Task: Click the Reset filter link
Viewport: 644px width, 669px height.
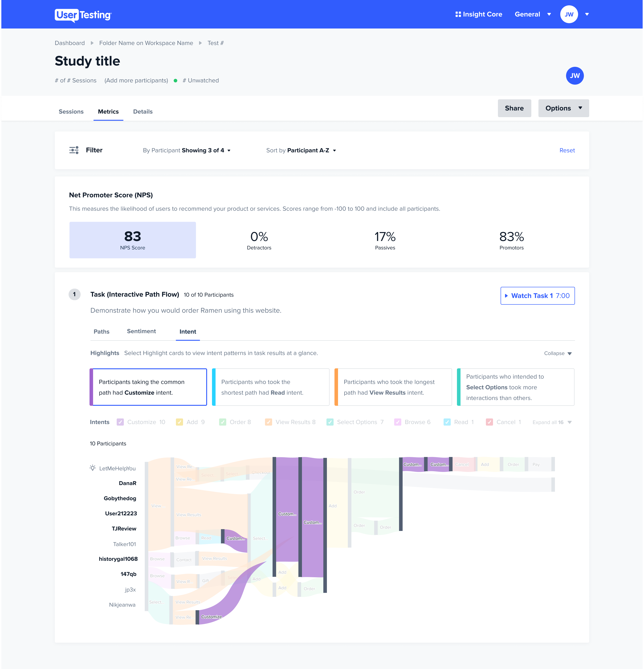Action: (x=567, y=151)
